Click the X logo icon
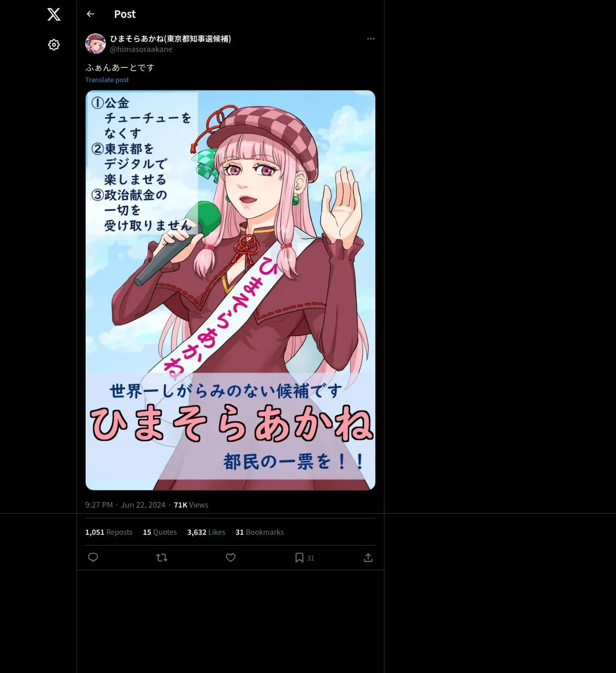Viewport: 616px width, 673px height. [x=54, y=14]
